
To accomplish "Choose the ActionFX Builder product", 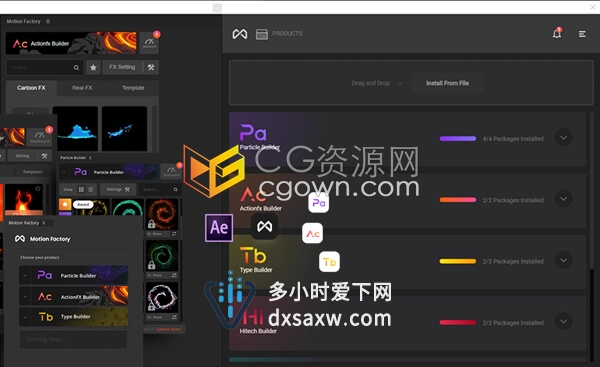I will pos(79,296).
